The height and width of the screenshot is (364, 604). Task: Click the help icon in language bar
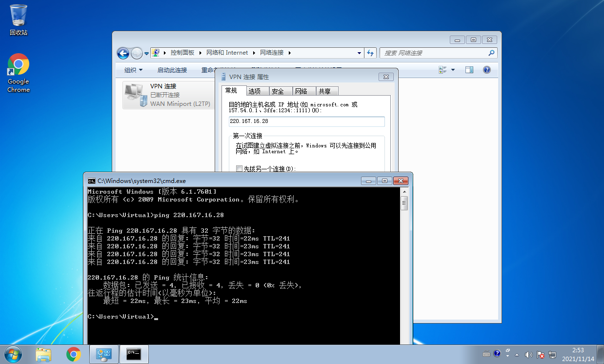click(x=497, y=353)
